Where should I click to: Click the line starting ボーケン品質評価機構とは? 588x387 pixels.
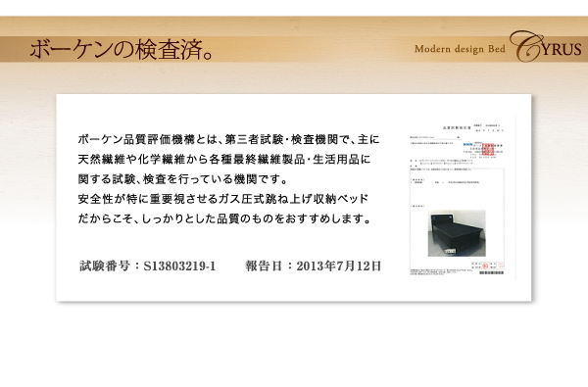[x=228, y=139]
